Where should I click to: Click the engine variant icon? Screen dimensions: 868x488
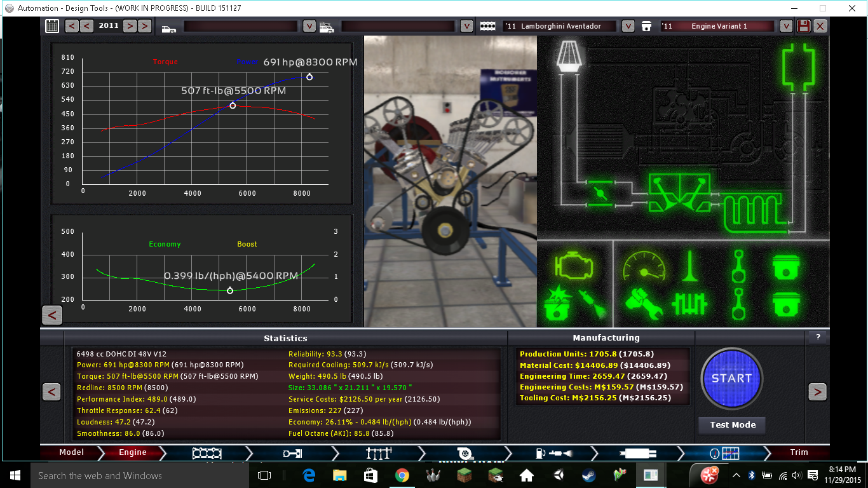click(x=647, y=26)
